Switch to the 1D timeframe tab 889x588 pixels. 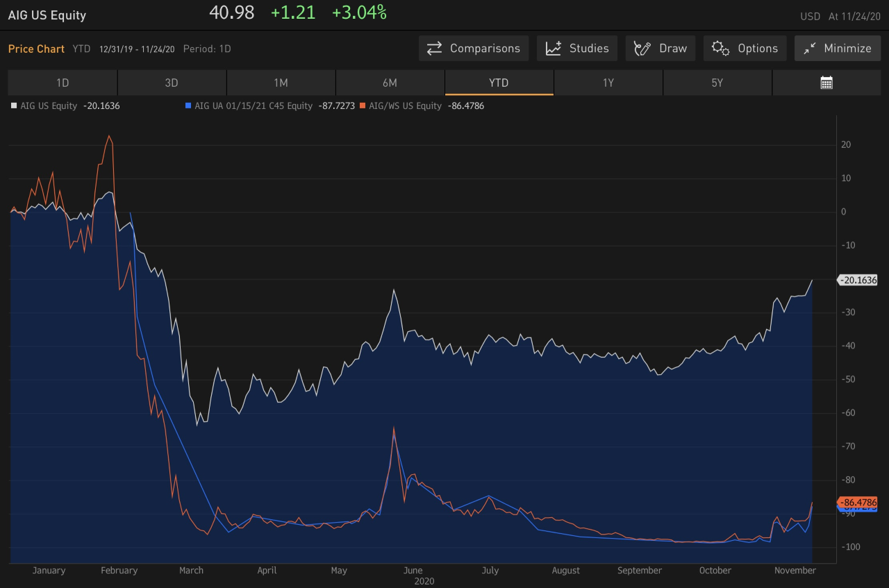pyautogui.click(x=63, y=83)
